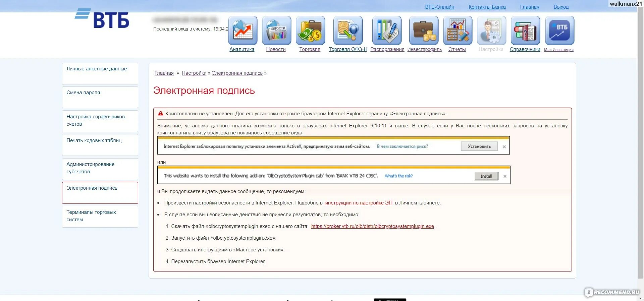Screen dimensions: 644x301
Task: Open Печать кодовых таблиц sidebar item
Action: [100, 145]
